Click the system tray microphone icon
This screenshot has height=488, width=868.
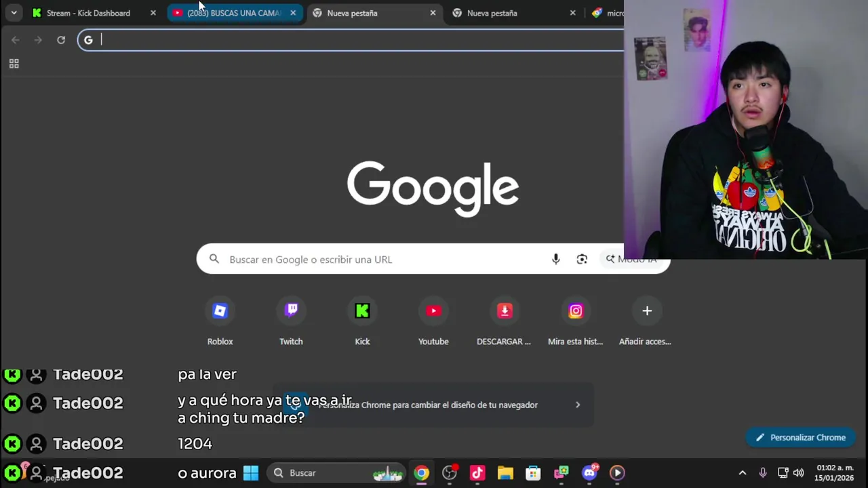[763, 472]
